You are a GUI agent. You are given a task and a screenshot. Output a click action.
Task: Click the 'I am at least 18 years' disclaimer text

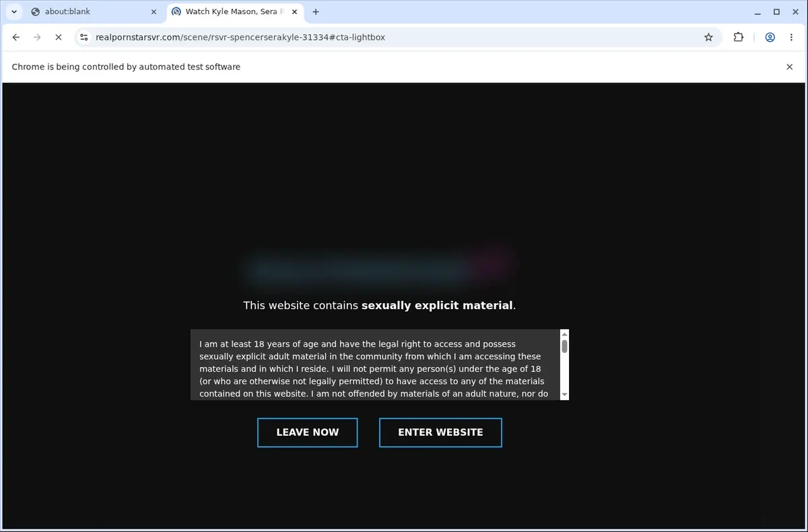(x=374, y=368)
